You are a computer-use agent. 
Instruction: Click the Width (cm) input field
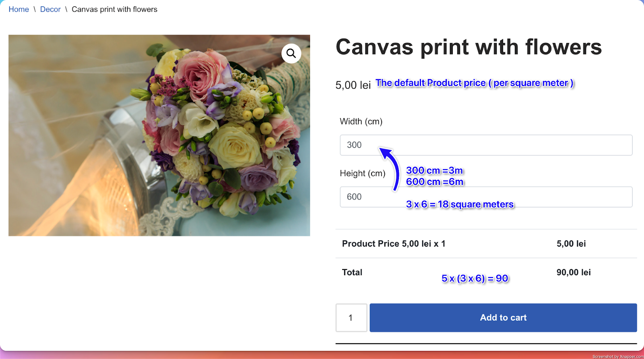tap(486, 145)
